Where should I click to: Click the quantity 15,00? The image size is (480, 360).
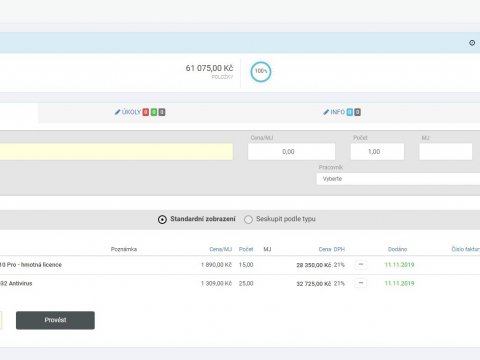[246, 265]
